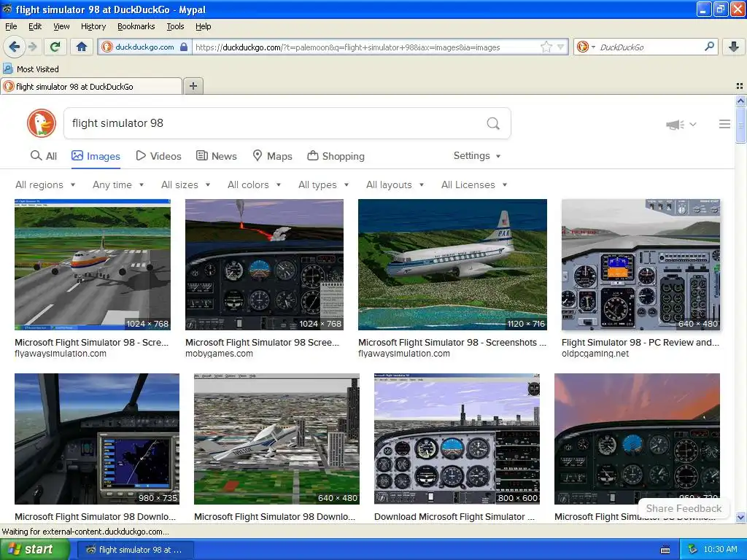747x560 pixels.
Task: Click the system tray security icon
Action: [693, 550]
